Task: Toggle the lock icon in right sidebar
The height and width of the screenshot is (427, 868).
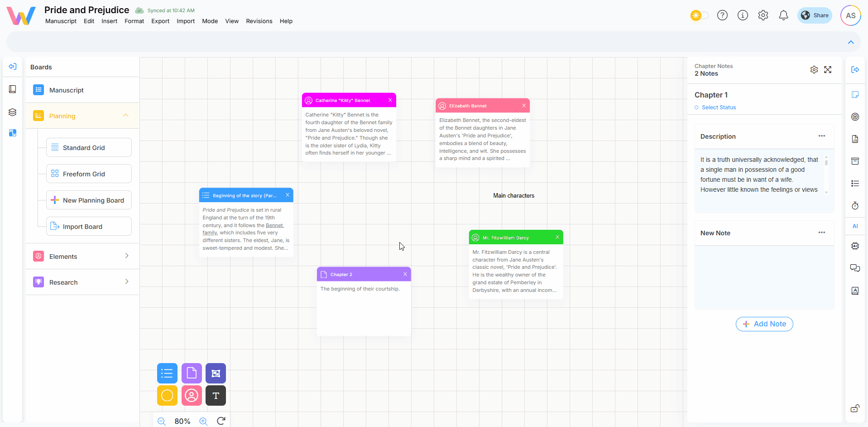Action: click(x=855, y=408)
